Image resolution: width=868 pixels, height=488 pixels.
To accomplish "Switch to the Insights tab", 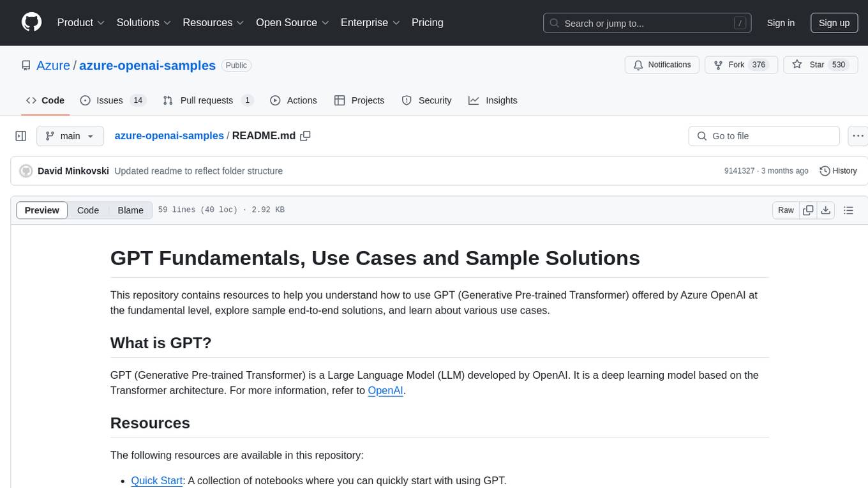I will tap(493, 100).
